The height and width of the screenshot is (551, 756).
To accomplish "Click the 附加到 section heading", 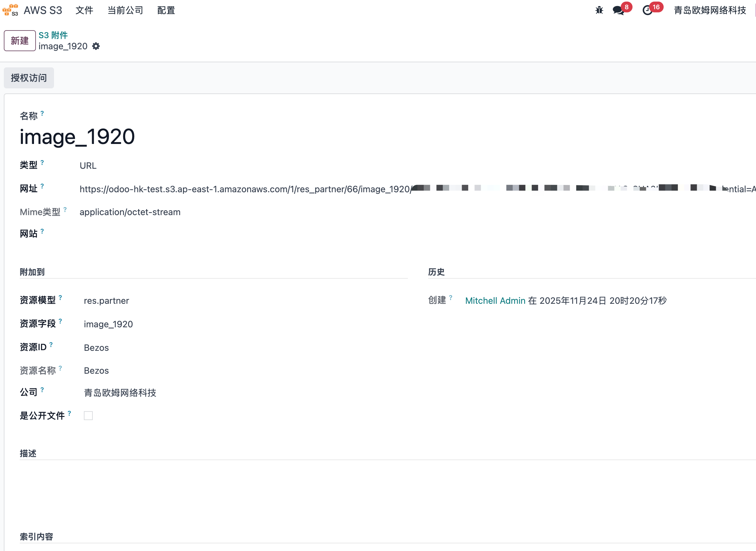I will 32,272.
